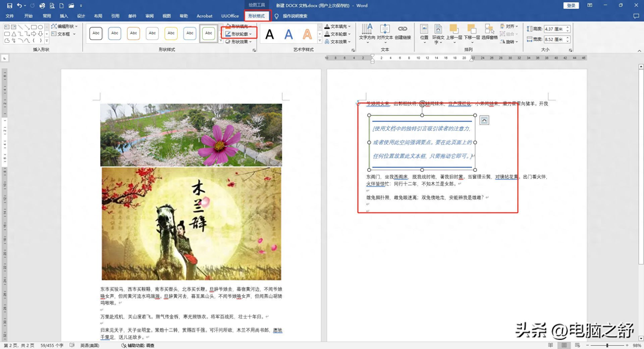This screenshot has width=644, height=349.
Task: Click the Login (登录) button
Action: pos(571,5)
